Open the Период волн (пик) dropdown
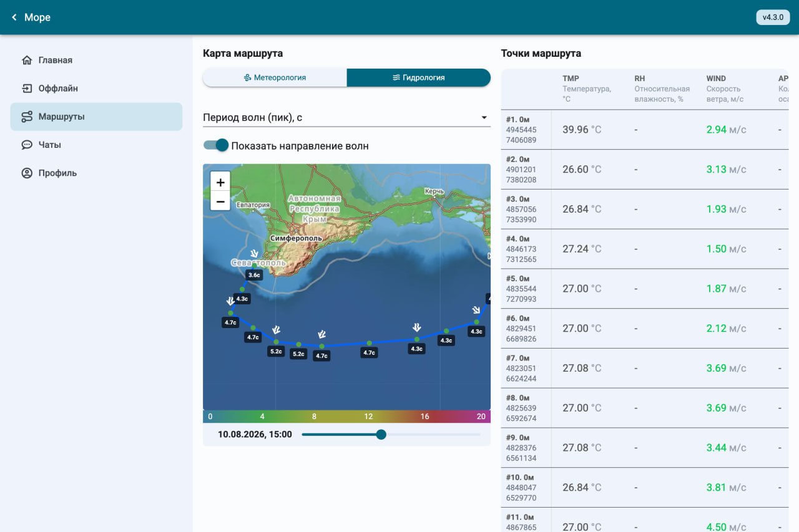The width and height of the screenshot is (799, 532). (346, 117)
